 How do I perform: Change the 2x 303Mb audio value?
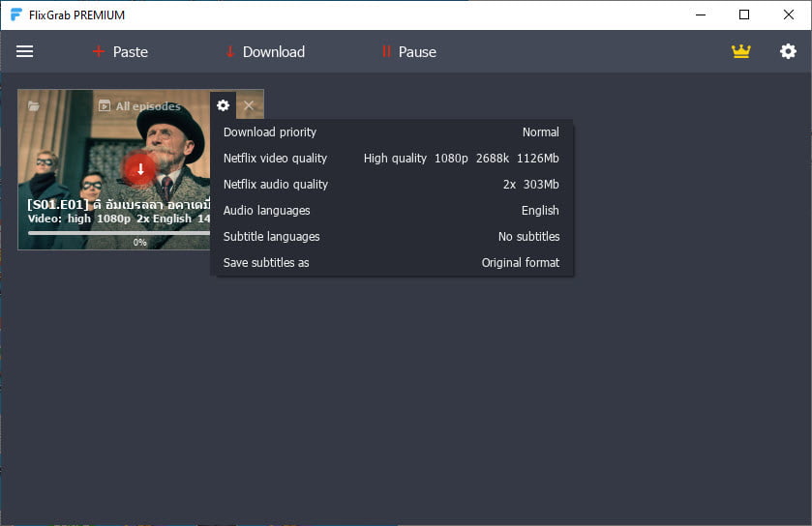(x=530, y=184)
